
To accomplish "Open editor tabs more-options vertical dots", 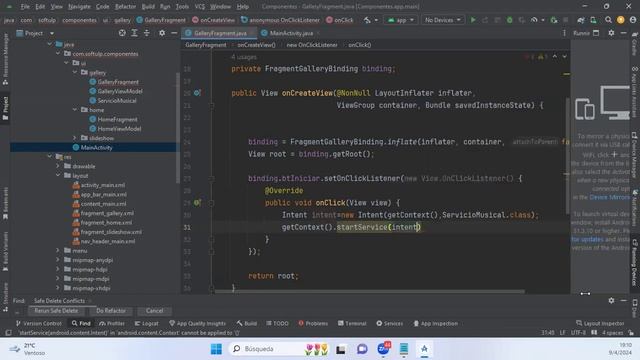I will [x=564, y=33].
